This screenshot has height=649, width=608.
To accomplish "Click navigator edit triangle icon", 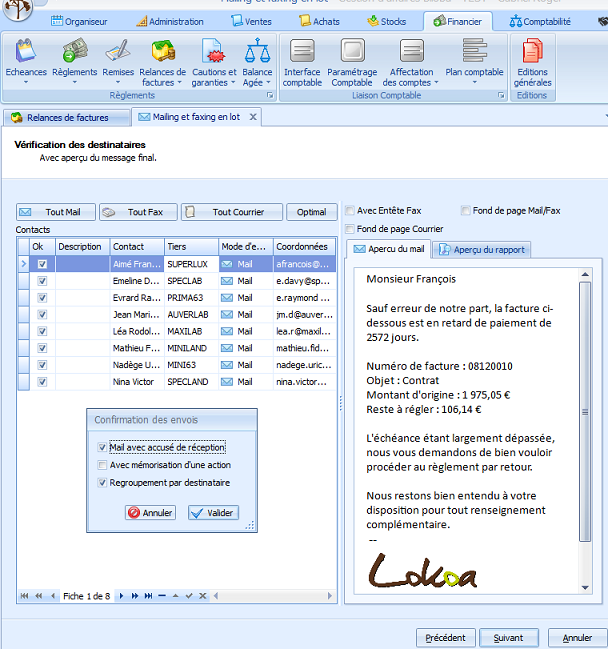I will pos(175,596).
